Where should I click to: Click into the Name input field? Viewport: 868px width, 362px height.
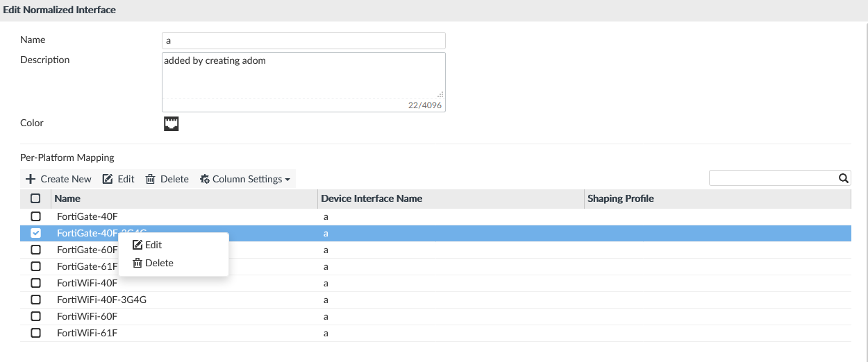pyautogui.click(x=303, y=40)
